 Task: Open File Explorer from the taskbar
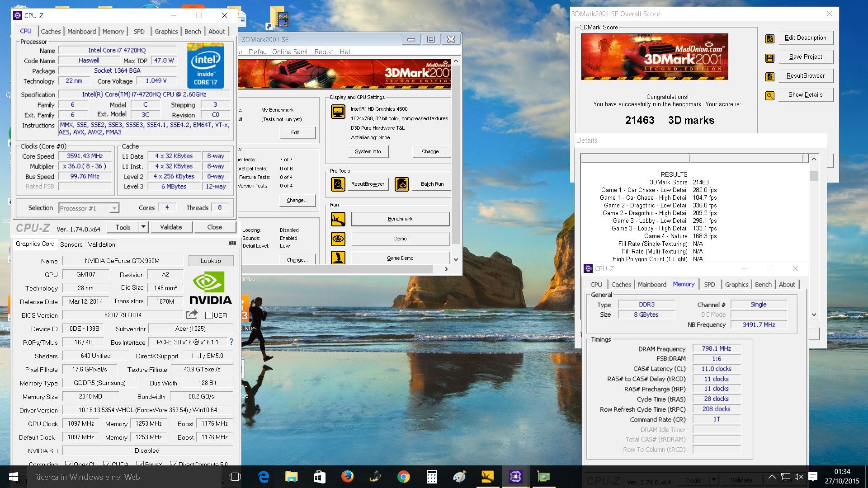[x=292, y=477]
